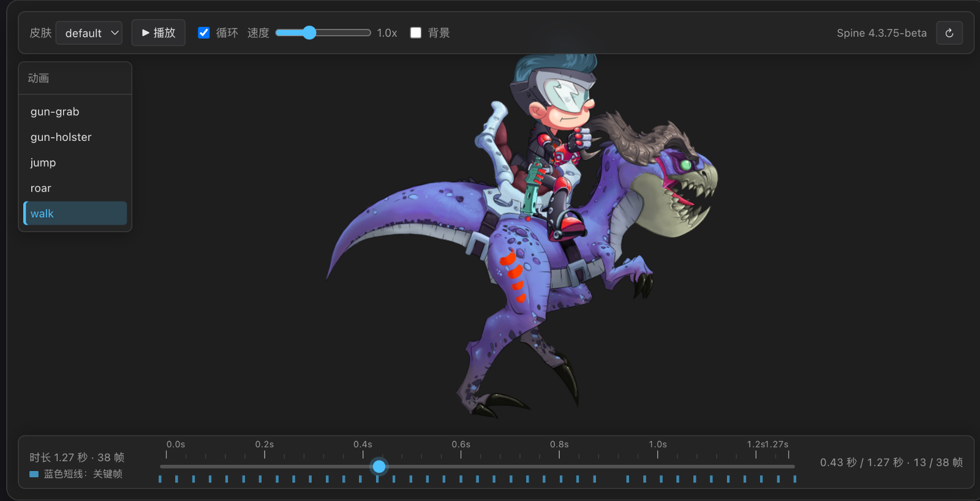Click the 1.0s timeline tick mark
This screenshot has height=501, width=980.
tap(658, 454)
